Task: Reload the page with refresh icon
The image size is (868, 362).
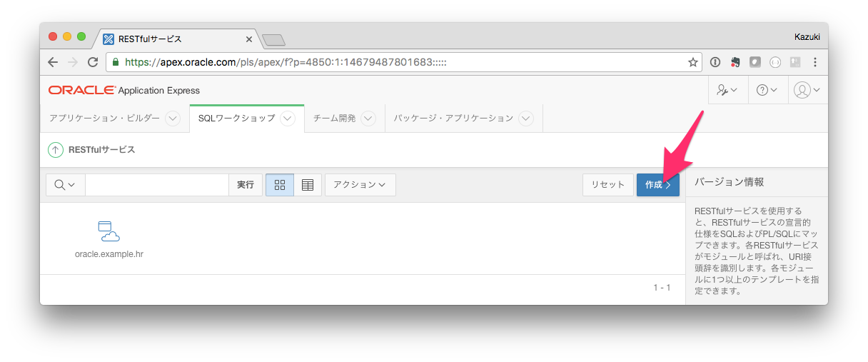Action: [92, 62]
